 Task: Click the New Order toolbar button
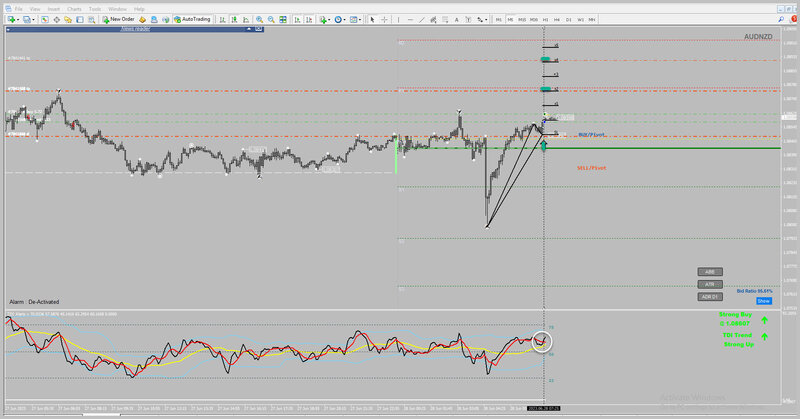(119, 19)
